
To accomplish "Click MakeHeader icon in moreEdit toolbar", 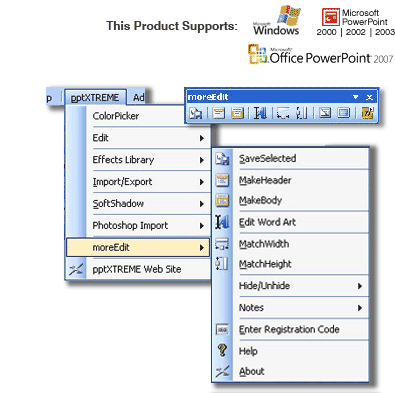I will coord(218,113).
